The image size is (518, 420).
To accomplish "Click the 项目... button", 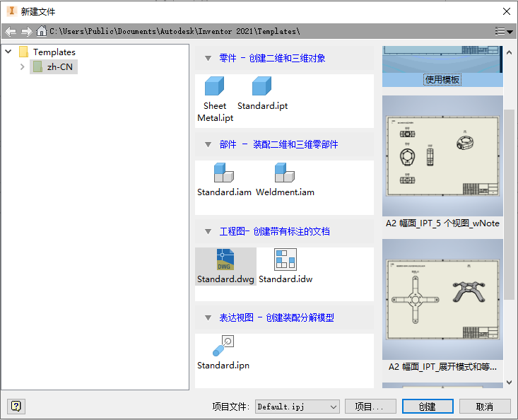I will [370, 407].
